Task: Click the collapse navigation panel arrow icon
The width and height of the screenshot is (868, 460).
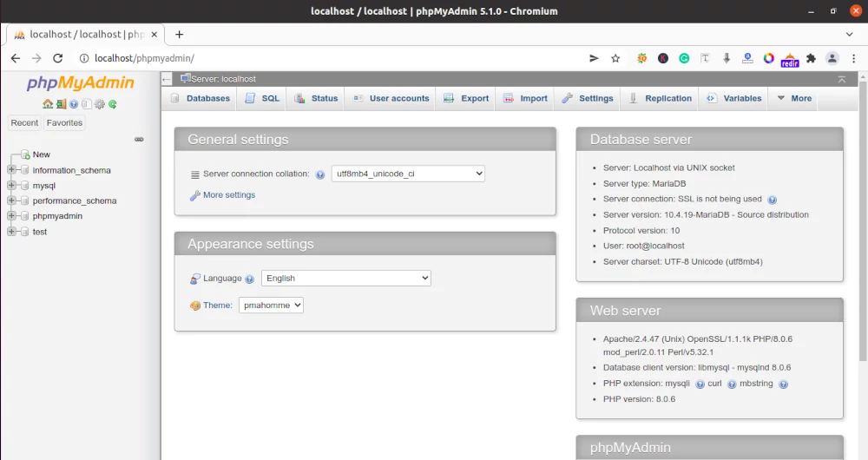Action: (167, 79)
